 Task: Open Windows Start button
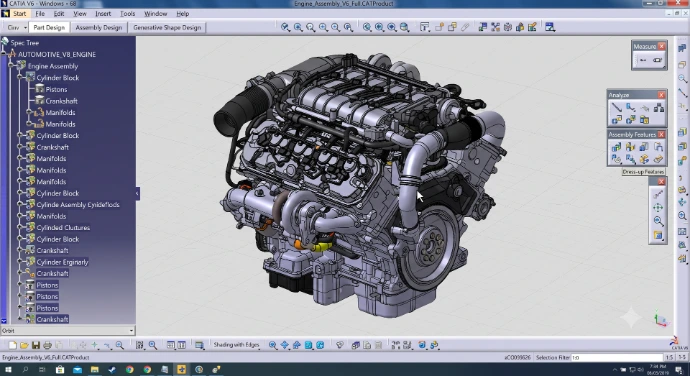coord(8,370)
